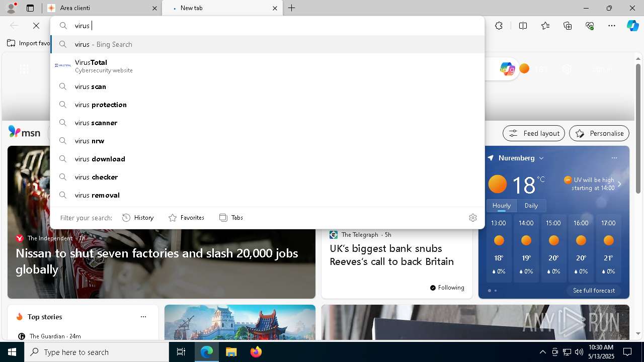644x362 pixels.
Task: Open the profile icon in title bar
Action: pos(11,8)
